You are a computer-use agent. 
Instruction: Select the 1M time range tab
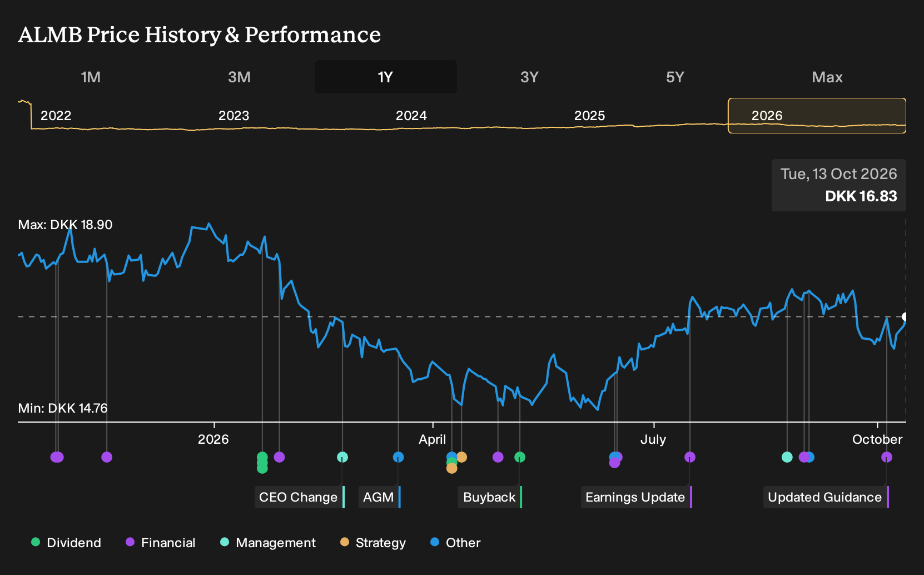tap(91, 77)
